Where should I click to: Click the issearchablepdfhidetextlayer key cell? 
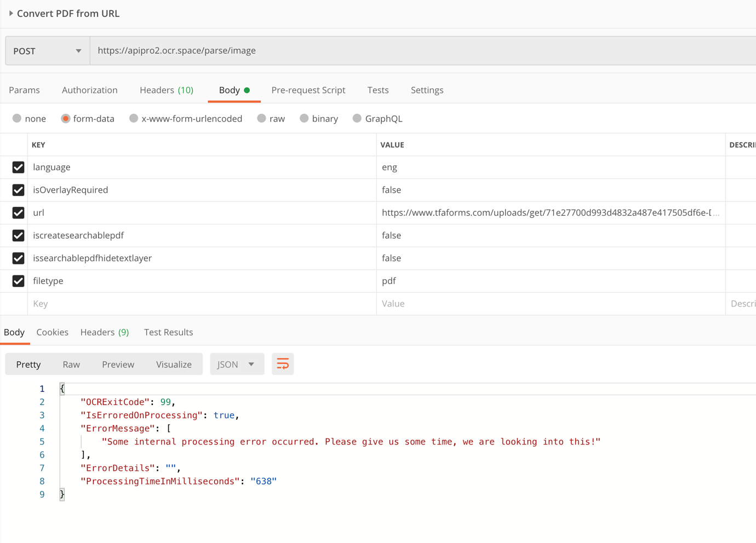pyautogui.click(x=202, y=258)
